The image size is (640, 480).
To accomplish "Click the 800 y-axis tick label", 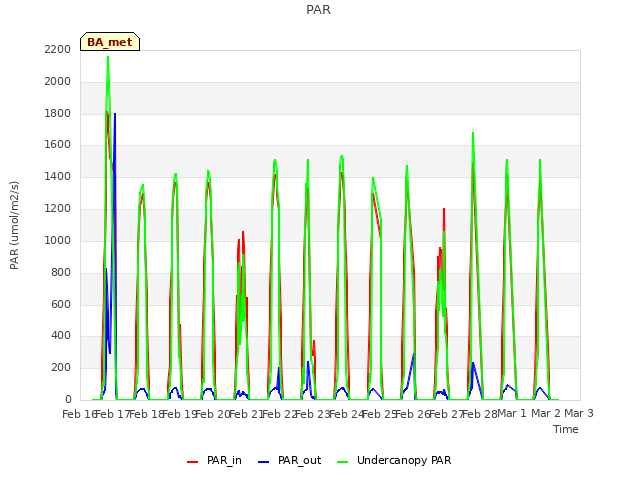I will [61, 272].
